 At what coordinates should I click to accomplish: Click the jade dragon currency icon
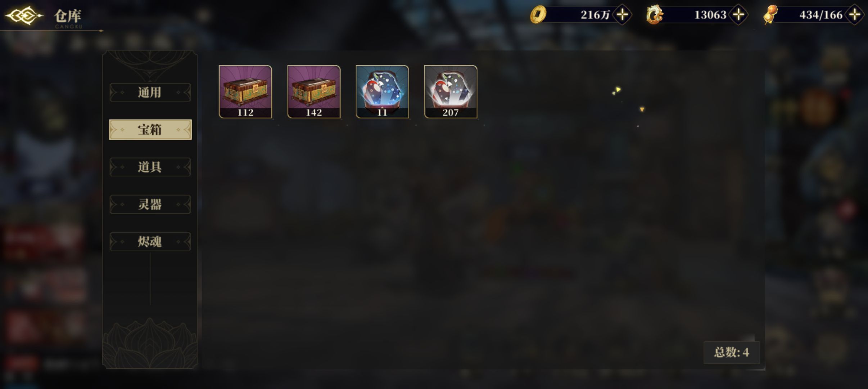click(x=654, y=15)
